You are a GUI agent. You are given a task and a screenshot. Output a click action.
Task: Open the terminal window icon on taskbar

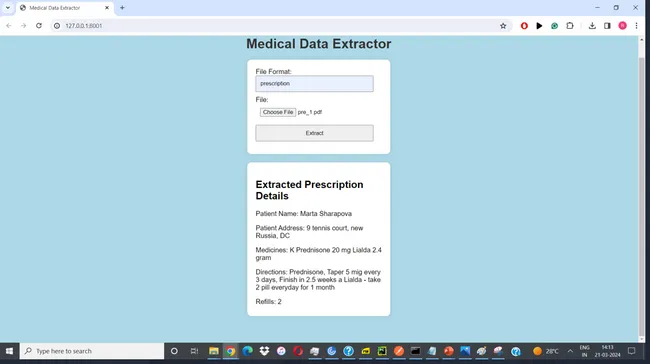[415, 351]
